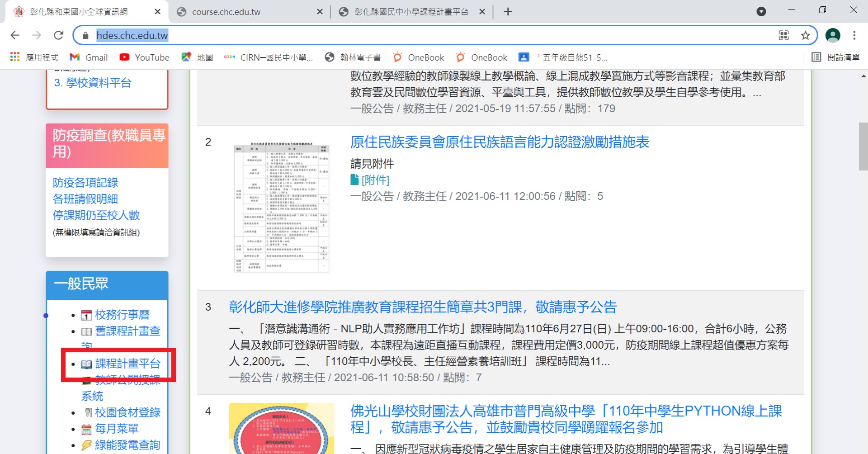Click the utensils icon beside 校園食材登錄

point(88,412)
